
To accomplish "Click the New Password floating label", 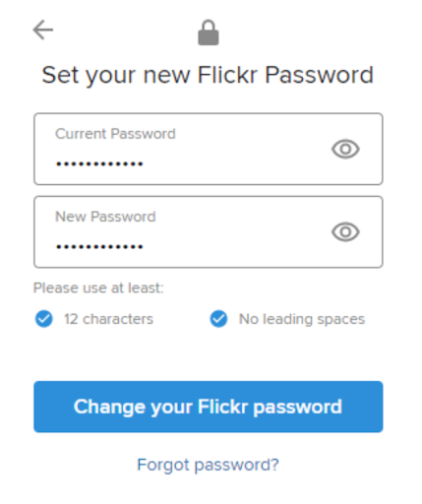I will point(105,217).
